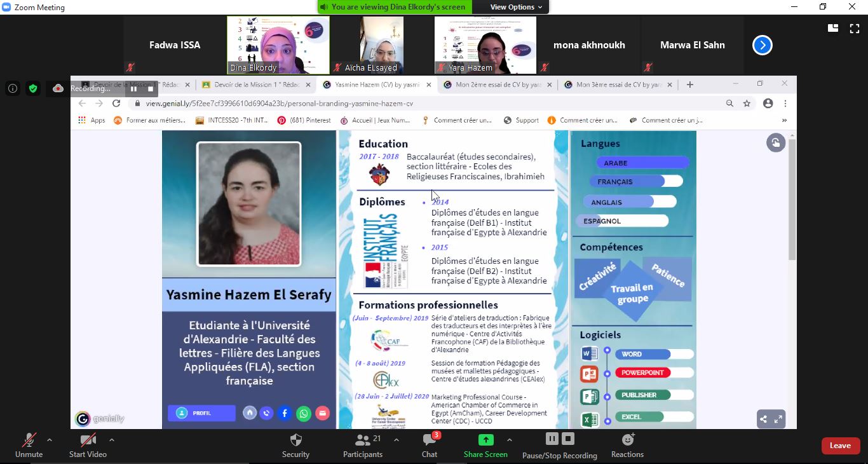Click the PROFIL button on the CV

point(201,413)
